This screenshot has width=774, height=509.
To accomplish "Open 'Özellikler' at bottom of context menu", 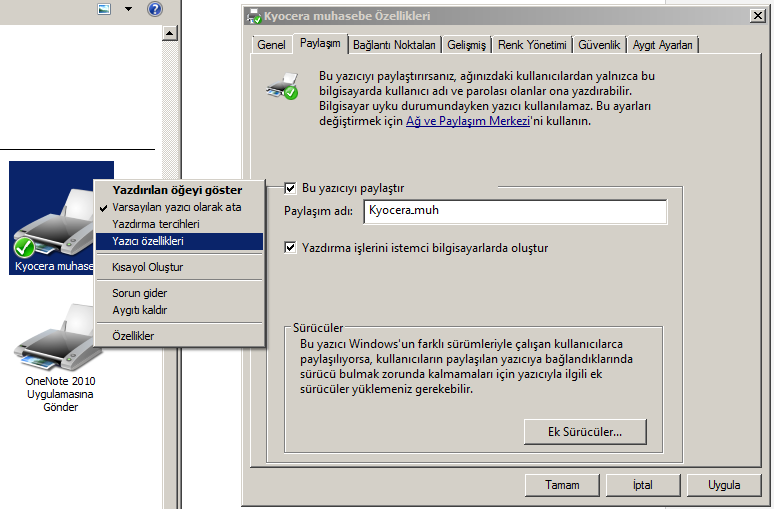I will click(180, 336).
